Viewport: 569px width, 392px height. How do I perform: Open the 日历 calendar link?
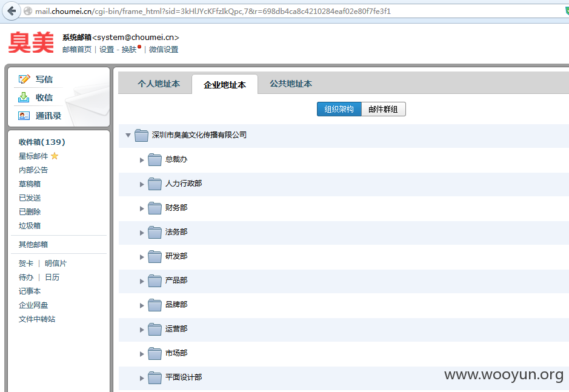[x=52, y=277]
